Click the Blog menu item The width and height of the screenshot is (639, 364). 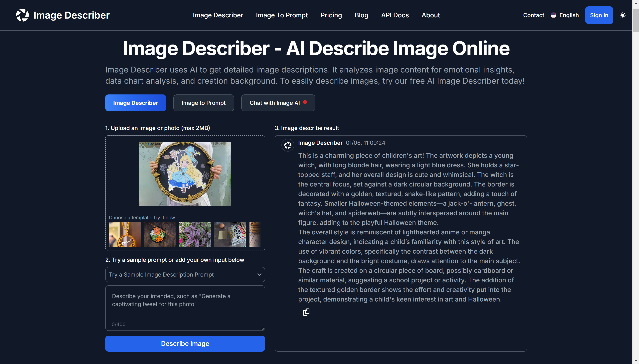pos(361,15)
